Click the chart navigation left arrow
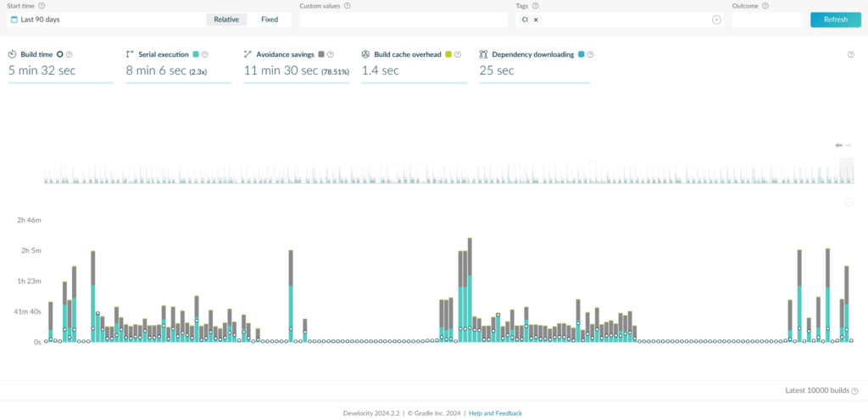Screen dimensions: 868x420 838,145
